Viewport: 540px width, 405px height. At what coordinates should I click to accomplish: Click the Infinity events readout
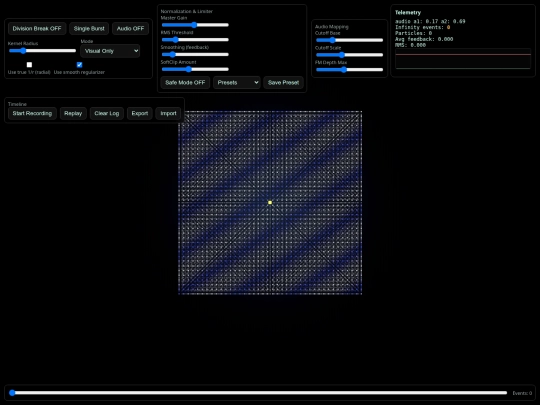[423, 27]
